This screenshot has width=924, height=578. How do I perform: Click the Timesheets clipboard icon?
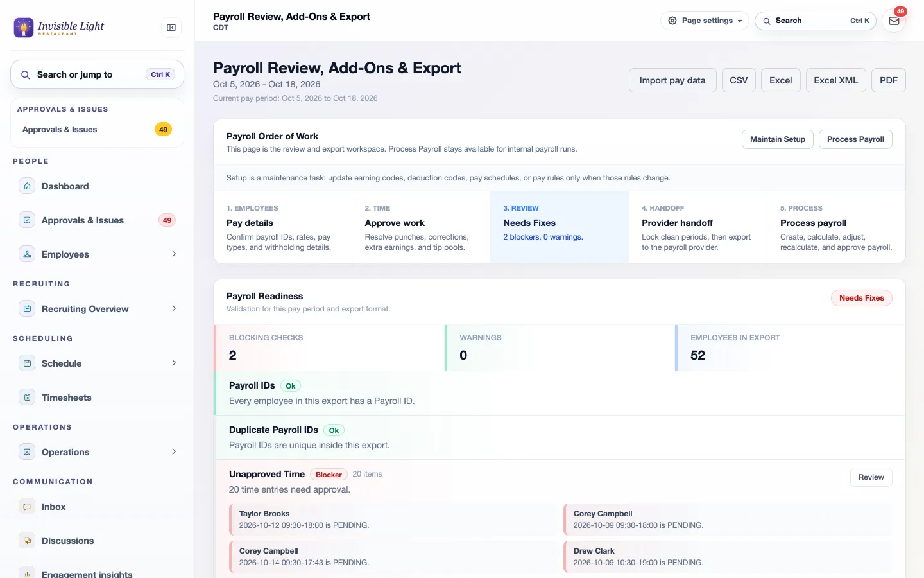pyautogui.click(x=27, y=398)
